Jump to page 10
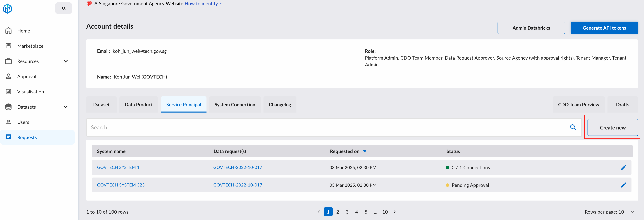The width and height of the screenshot is (644, 220). point(385,212)
